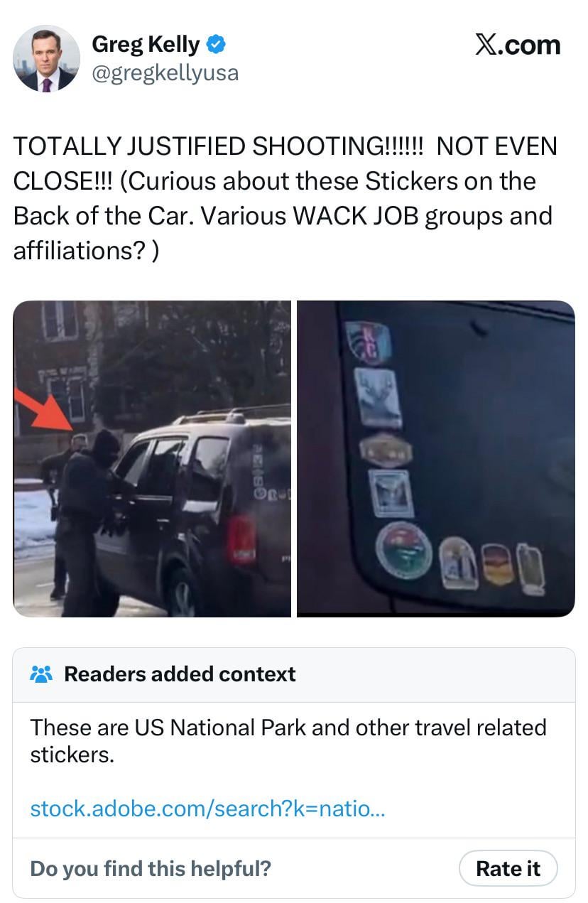Image resolution: width=588 pixels, height=903 pixels.
Task: Click the Greg Kelly display name
Action: point(146,45)
